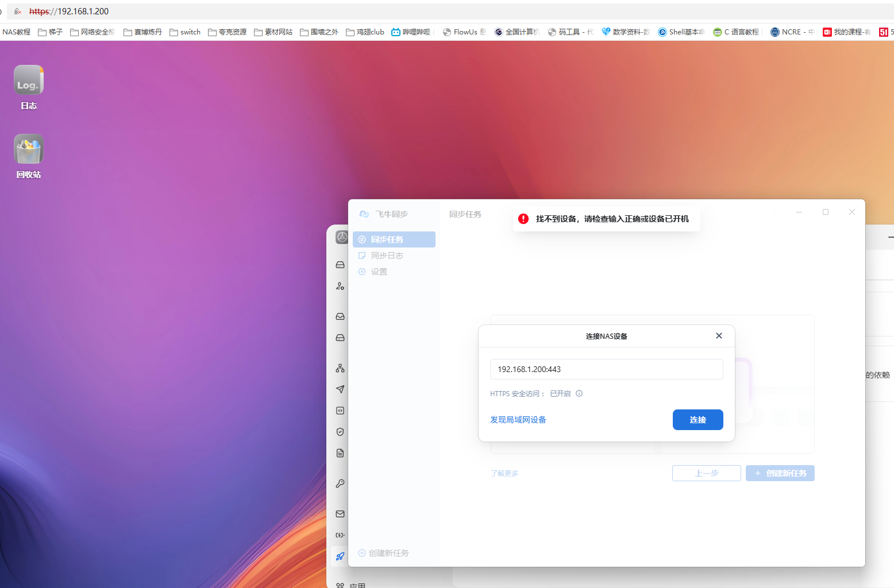This screenshot has width=894, height=588.
Task: Click the blue 连接 button
Action: pyautogui.click(x=698, y=420)
